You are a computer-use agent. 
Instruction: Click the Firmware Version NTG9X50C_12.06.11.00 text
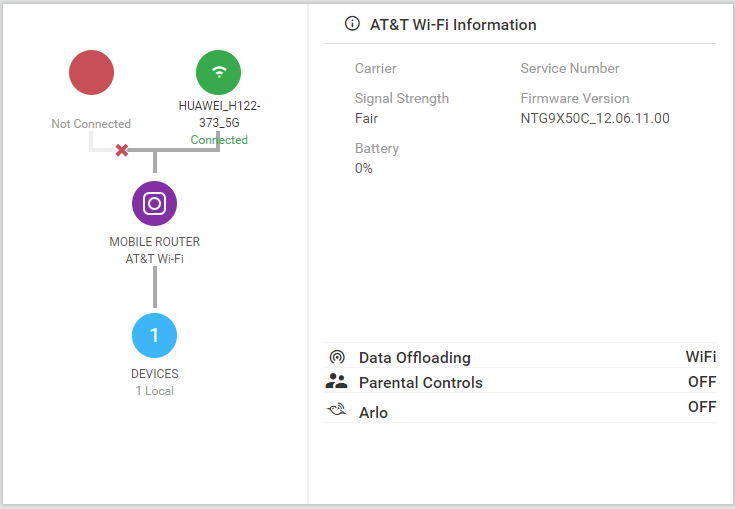point(594,118)
